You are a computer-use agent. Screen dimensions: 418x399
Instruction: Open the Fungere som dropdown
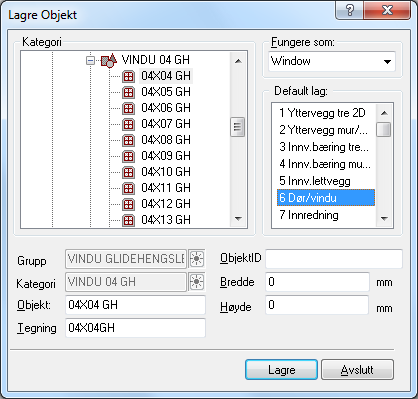[387, 61]
